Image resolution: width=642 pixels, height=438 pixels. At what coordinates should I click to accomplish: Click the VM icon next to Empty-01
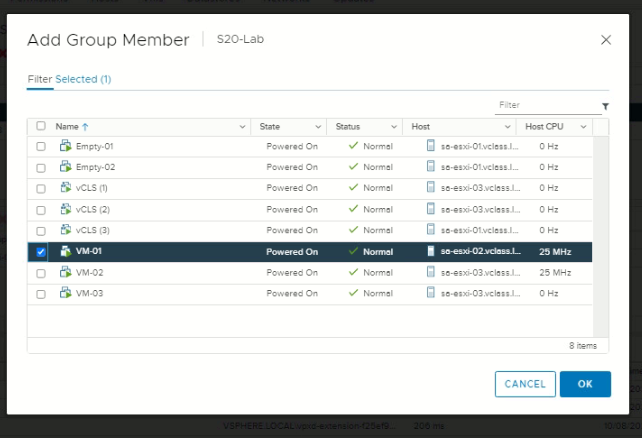click(x=66, y=146)
